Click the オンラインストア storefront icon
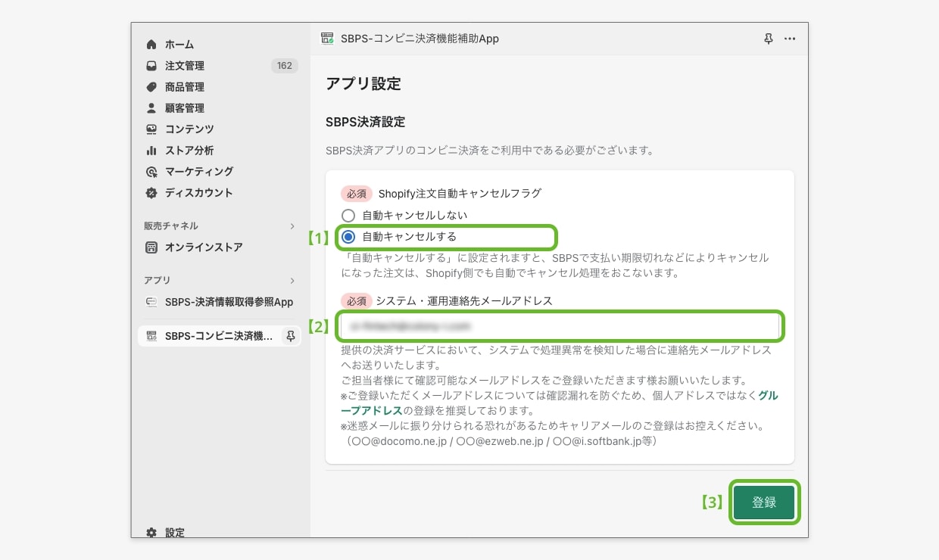 (151, 247)
